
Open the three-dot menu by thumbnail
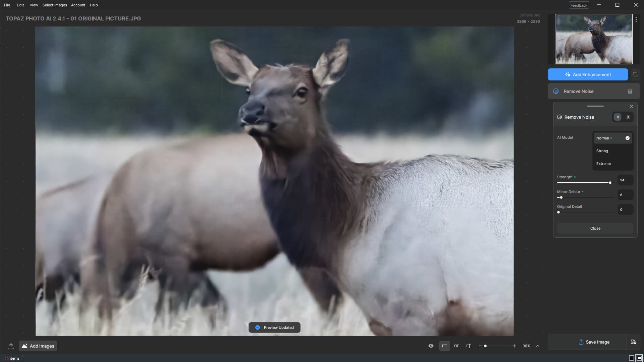tap(636, 20)
